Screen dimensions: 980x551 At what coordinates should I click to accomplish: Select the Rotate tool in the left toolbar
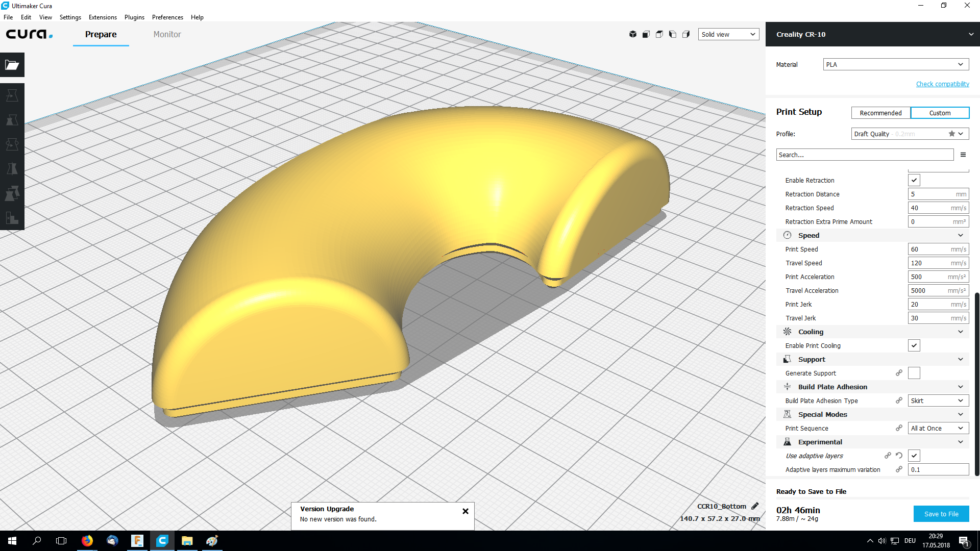click(12, 144)
